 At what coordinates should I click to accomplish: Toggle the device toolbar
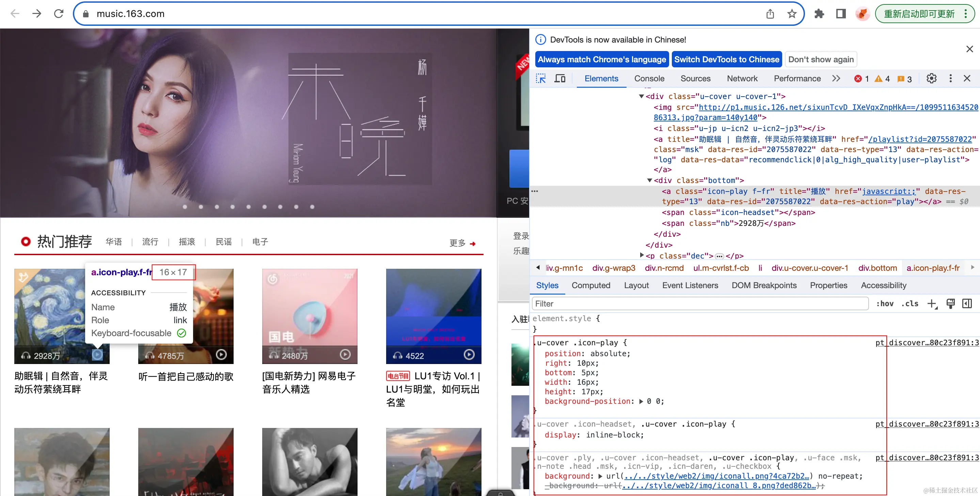[559, 79]
